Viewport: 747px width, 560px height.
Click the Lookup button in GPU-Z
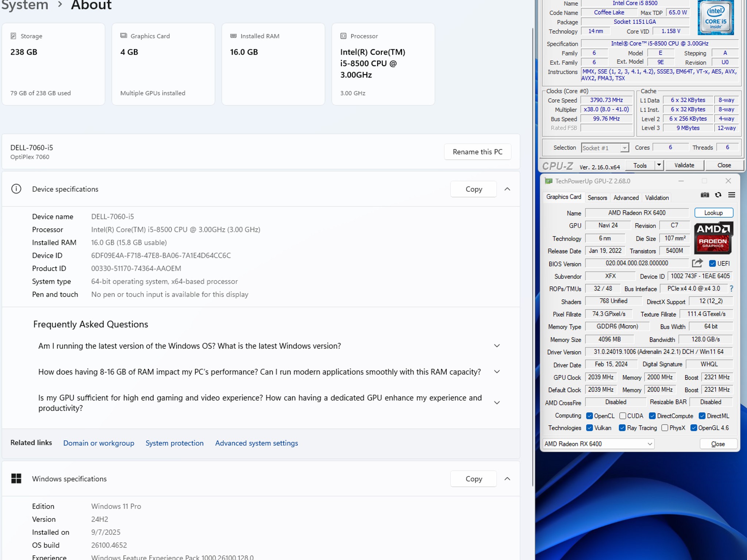pos(713,213)
